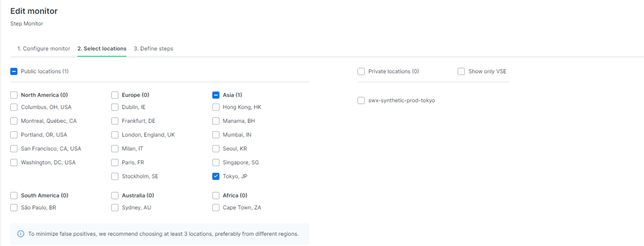This screenshot has width=644, height=246.
Task: Open the Define steps tab
Action: tap(153, 48)
